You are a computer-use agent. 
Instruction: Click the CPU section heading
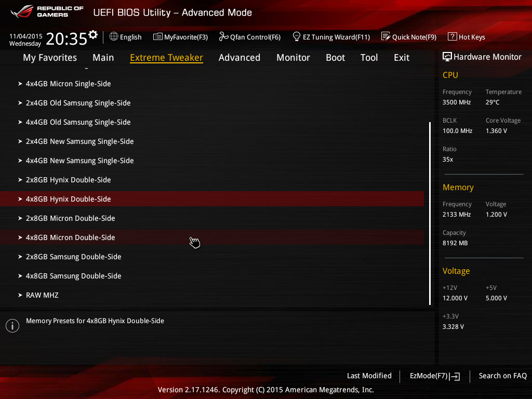tap(450, 75)
